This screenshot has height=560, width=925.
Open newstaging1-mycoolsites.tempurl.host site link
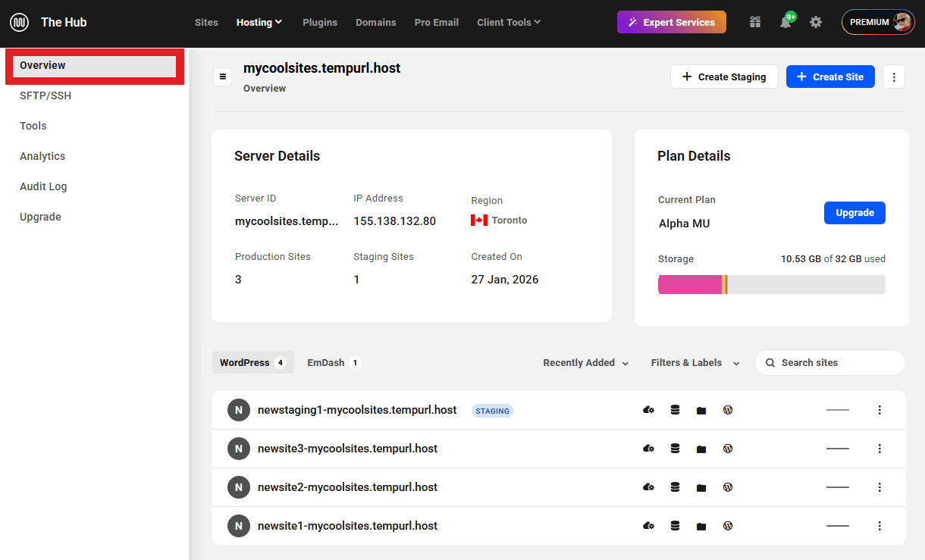click(x=357, y=410)
